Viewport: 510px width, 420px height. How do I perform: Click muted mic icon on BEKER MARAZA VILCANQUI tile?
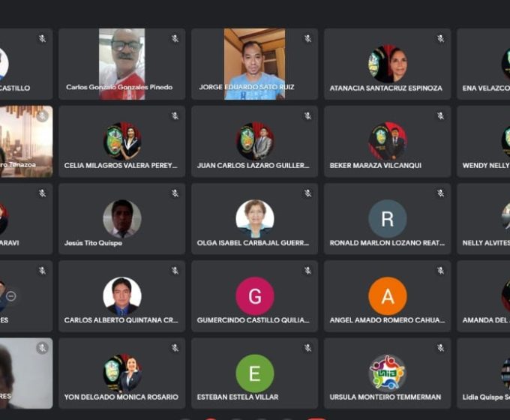[x=440, y=115]
